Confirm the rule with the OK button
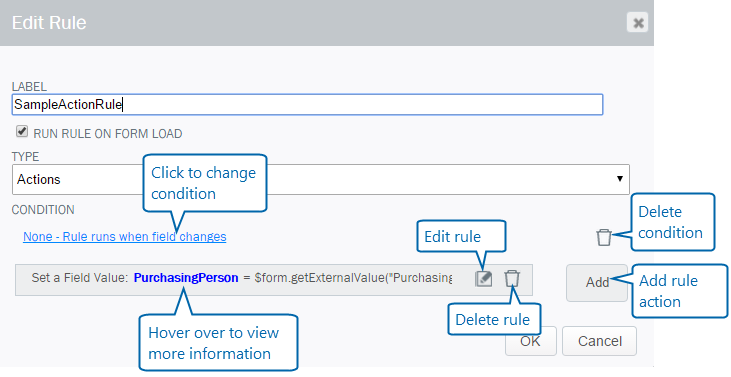This screenshot has width=731, height=377. [531, 341]
